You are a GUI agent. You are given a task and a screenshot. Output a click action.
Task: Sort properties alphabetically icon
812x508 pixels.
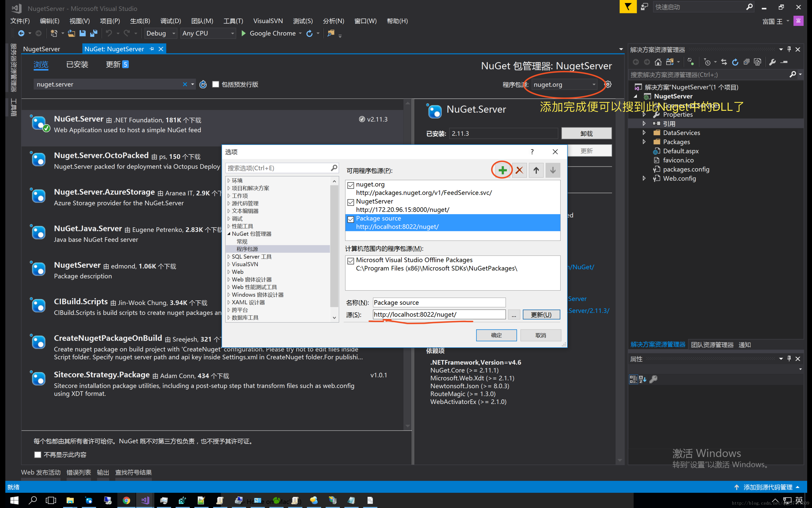click(x=643, y=379)
